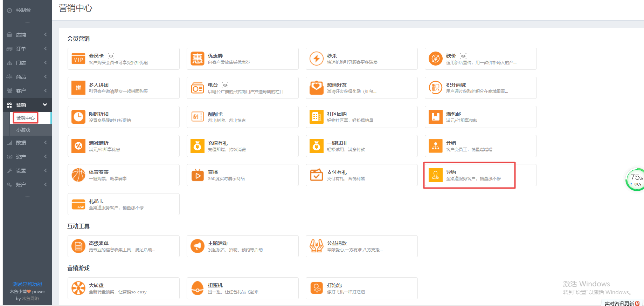The width and height of the screenshot is (644, 306).
Task: Expand the 门店 sidebar menu arrow
Action: point(46,63)
